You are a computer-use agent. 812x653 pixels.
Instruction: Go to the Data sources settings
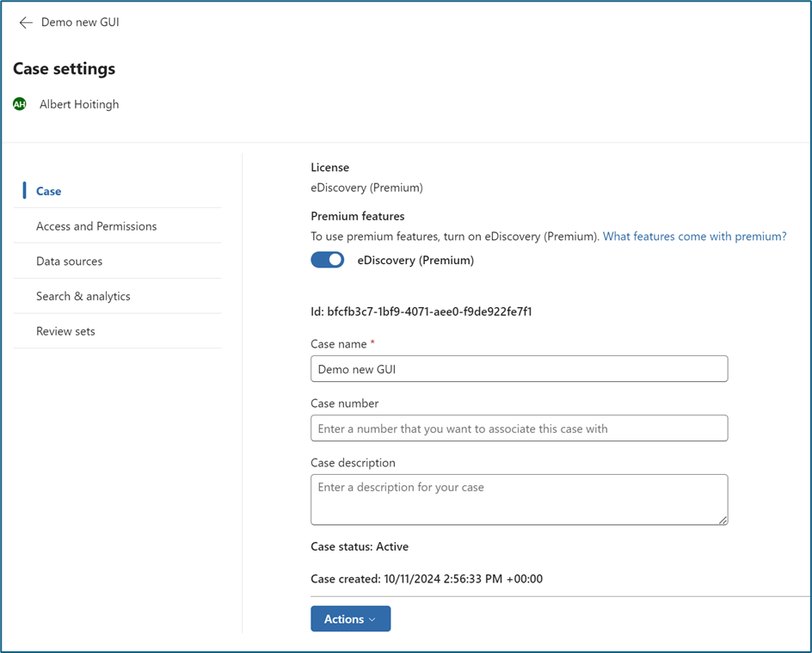point(69,262)
